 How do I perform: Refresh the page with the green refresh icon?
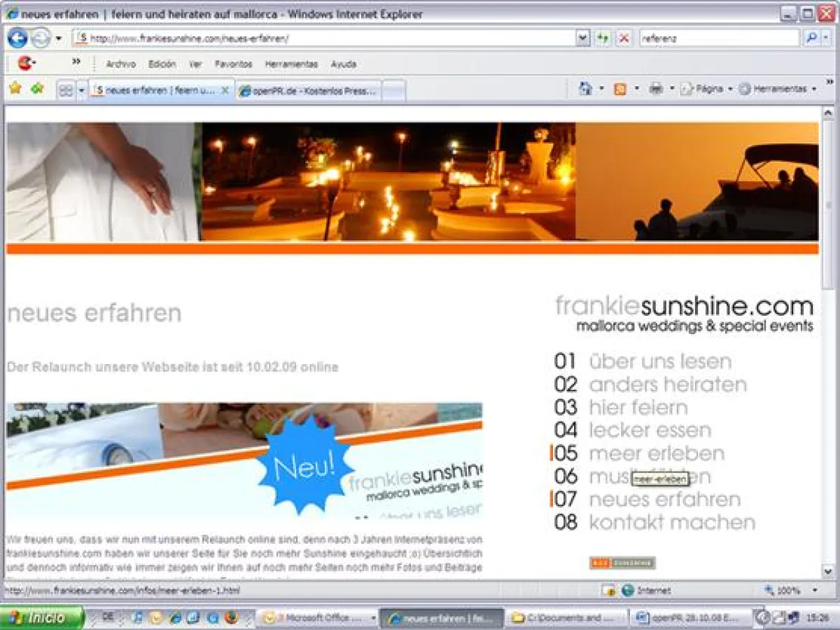(x=601, y=38)
